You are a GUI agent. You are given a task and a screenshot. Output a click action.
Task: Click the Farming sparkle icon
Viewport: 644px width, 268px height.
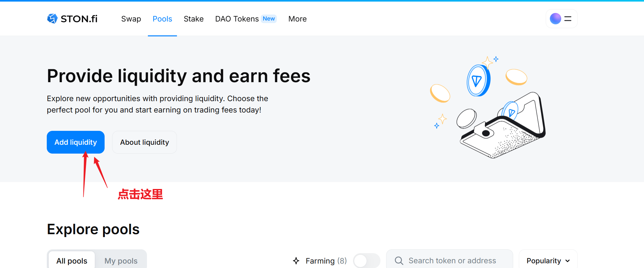coord(296,261)
